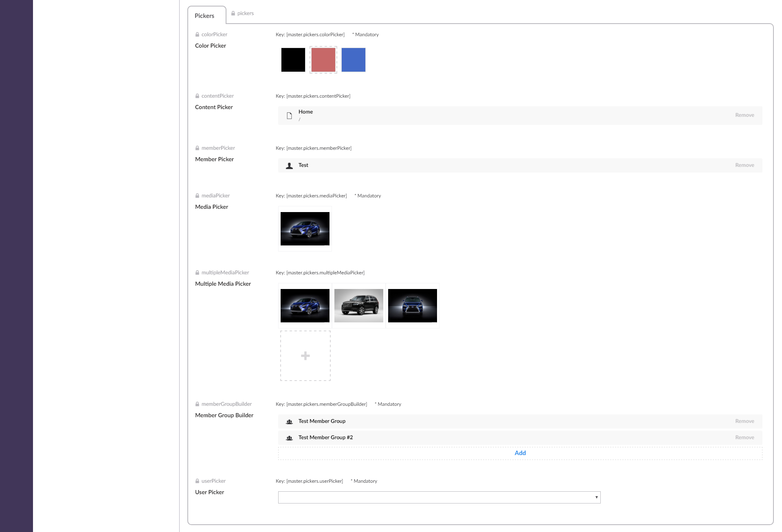Select the black color swatch

click(x=293, y=60)
